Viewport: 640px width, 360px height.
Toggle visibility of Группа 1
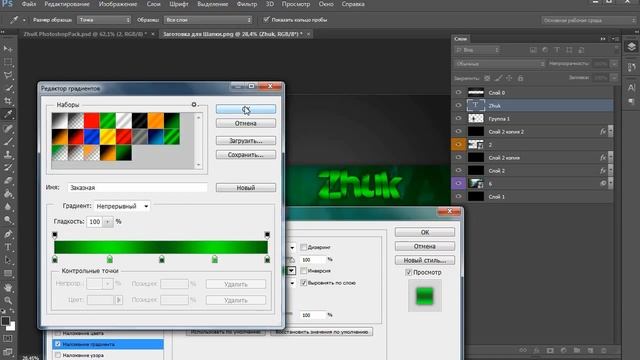point(458,118)
